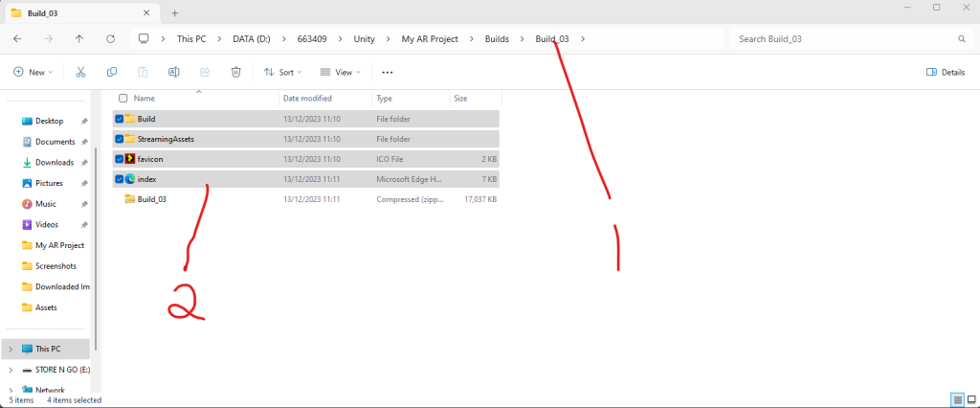Expand the This PC tree node
The height and width of the screenshot is (408, 980).
11,349
